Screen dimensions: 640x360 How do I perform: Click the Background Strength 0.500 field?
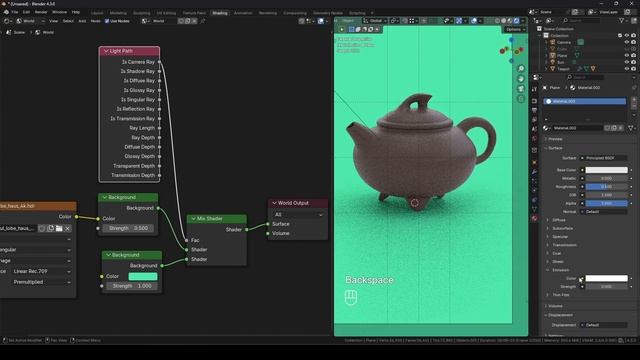pyautogui.click(x=128, y=228)
